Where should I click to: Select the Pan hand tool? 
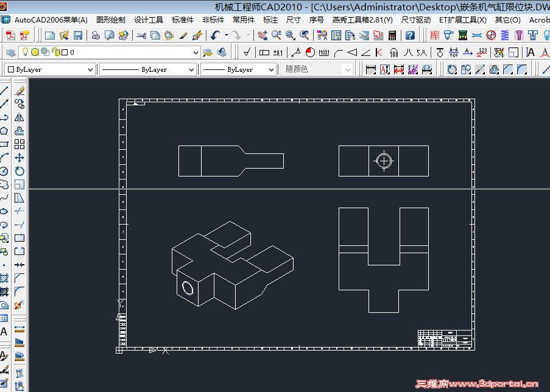coord(263,35)
